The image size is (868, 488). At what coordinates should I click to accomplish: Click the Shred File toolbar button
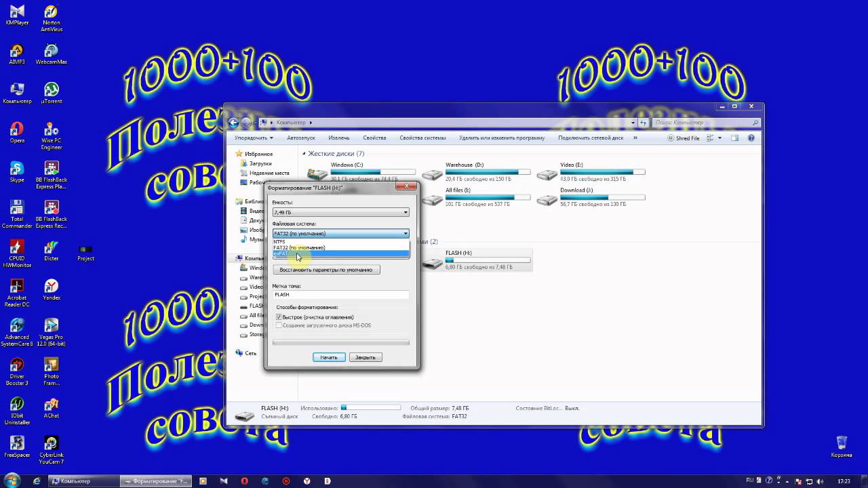pos(683,138)
